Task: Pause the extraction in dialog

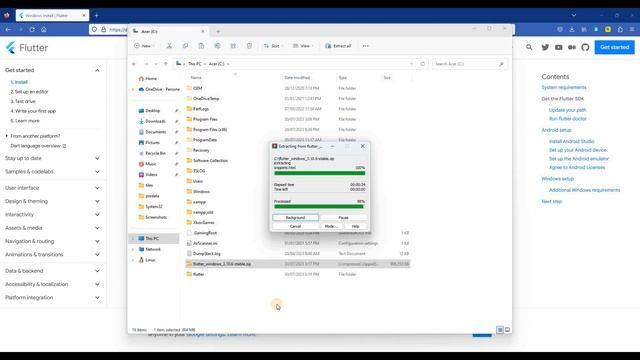Action: (343, 218)
